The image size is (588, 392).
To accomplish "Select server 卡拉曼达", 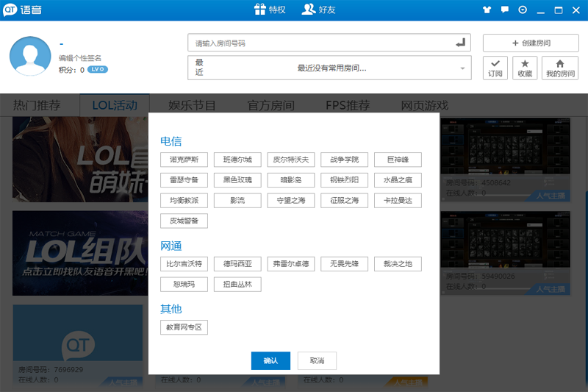I will point(398,200).
